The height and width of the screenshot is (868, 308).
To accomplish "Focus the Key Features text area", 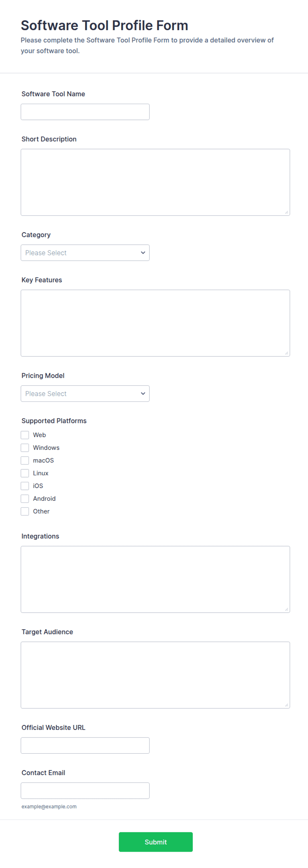I will [155, 323].
